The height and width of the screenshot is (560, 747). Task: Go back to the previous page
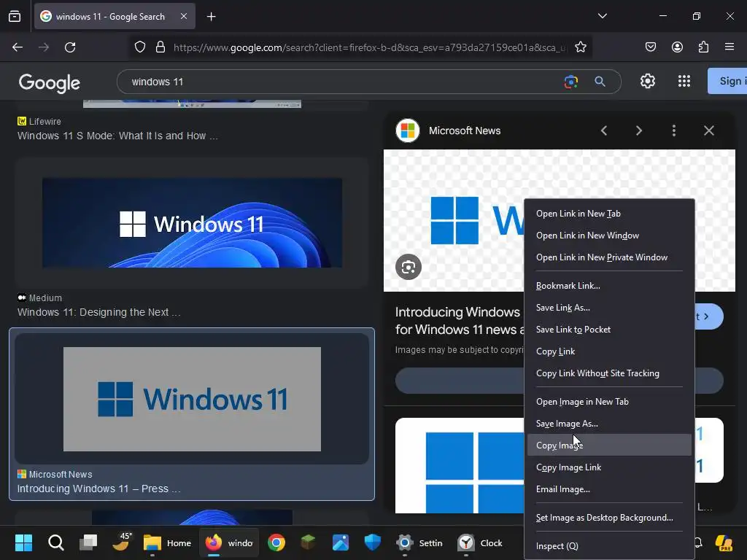click(18, 47)
